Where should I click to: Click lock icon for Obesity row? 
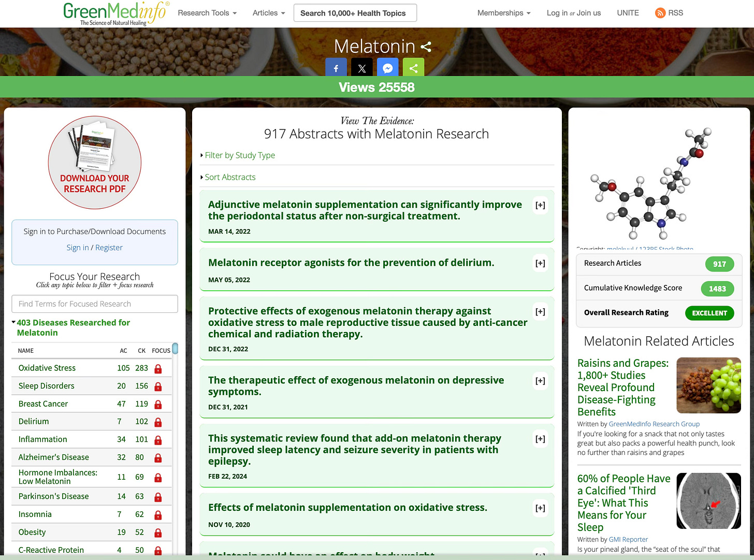coord(158,533)
